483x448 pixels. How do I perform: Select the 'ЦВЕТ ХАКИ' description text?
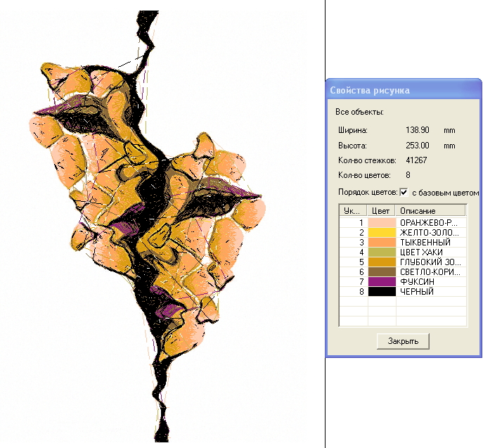(421, 252)
